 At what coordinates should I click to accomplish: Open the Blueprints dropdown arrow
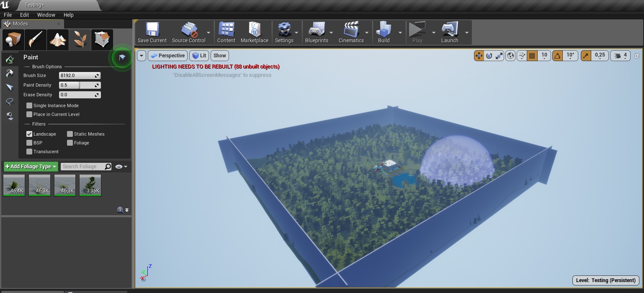point(331,33)
